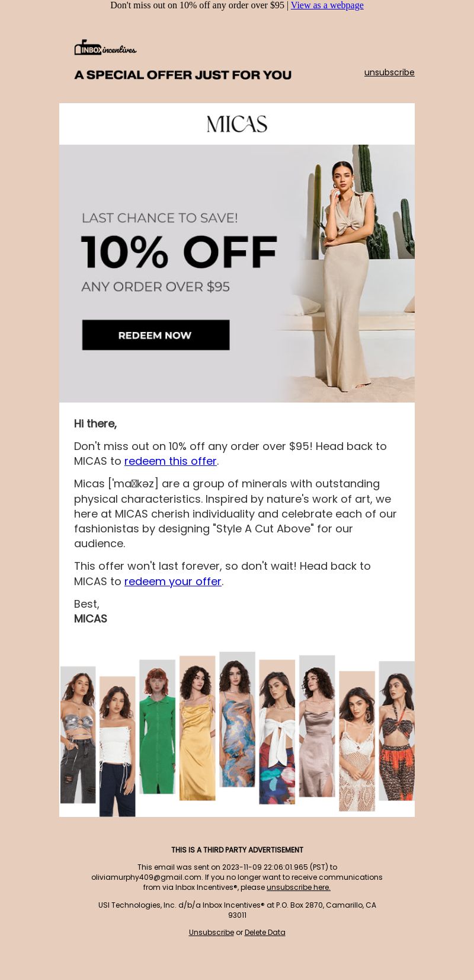Click the redeem this offer link
This screenshot has width=474, height=980.
171,461
